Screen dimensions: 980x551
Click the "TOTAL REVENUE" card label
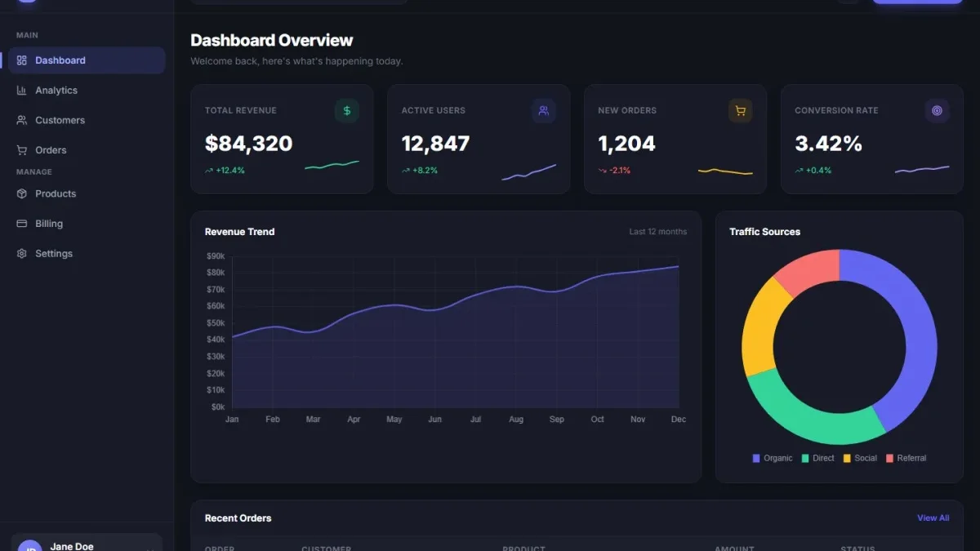pos(241,110)
